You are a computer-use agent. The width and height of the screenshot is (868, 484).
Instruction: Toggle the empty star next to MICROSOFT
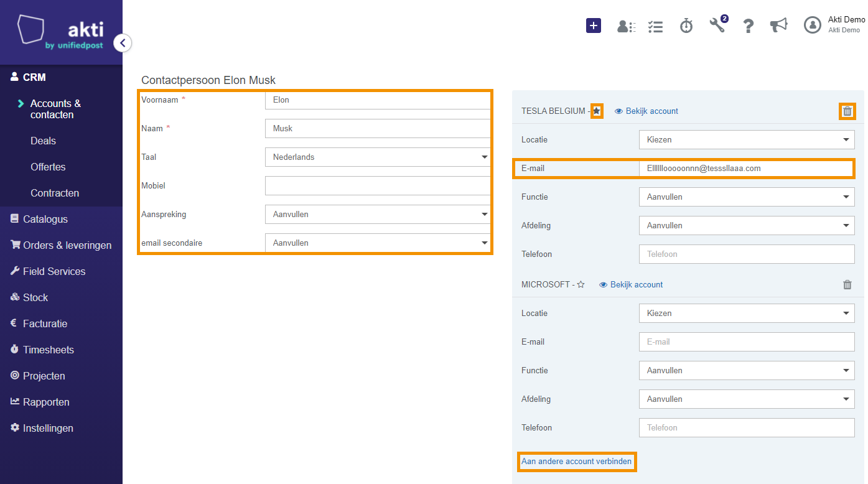pos(581,285)
